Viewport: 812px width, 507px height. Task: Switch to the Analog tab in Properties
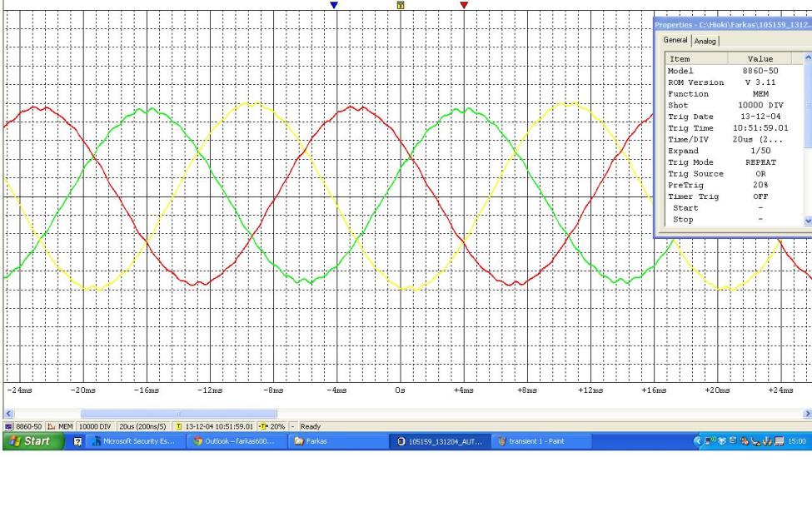705,41
